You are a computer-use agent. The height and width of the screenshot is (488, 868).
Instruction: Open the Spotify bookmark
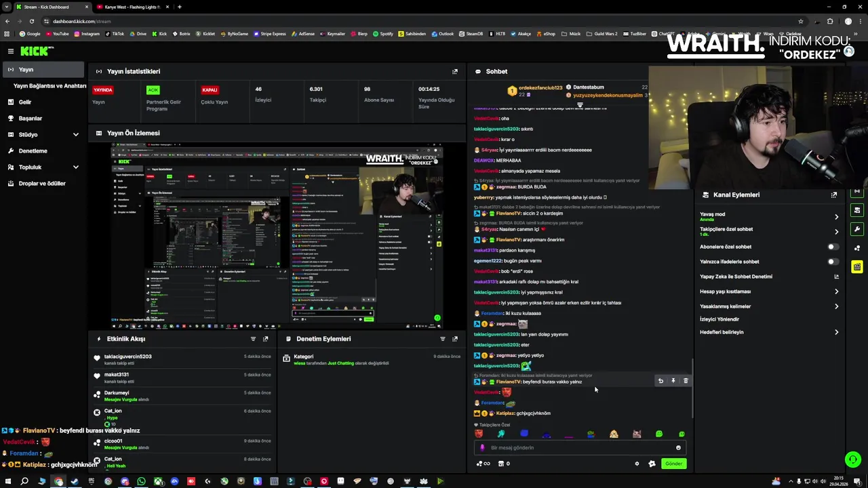tap(383, 33)
